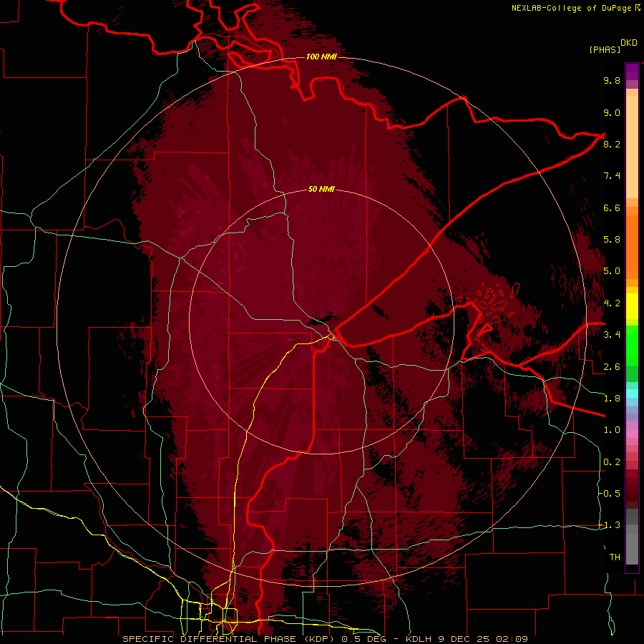
Task: Click the light peach swatch in the color bar
Action: click(x=632, y=148)
